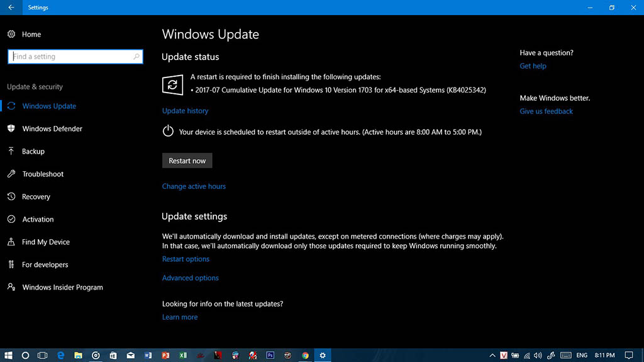Open the Action Center notifications
Image resolution: width=644 pixels, height=362 pixels.
629,355
